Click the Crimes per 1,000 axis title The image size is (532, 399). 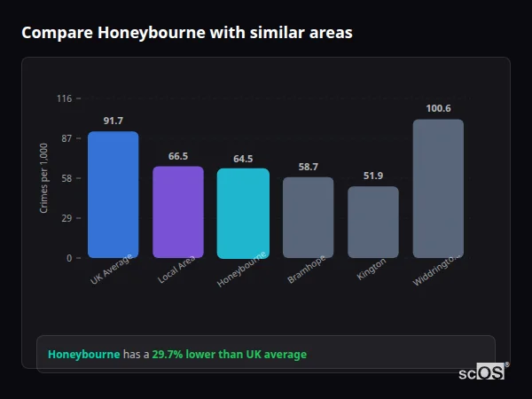(43, 178)
